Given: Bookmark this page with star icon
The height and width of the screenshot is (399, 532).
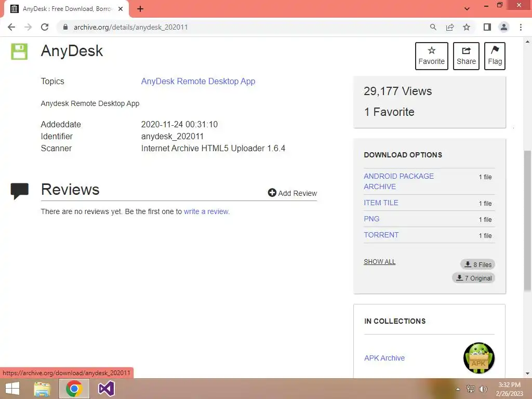Looking at the screenshot, I should pyautogui.click(x=467, y=27).
